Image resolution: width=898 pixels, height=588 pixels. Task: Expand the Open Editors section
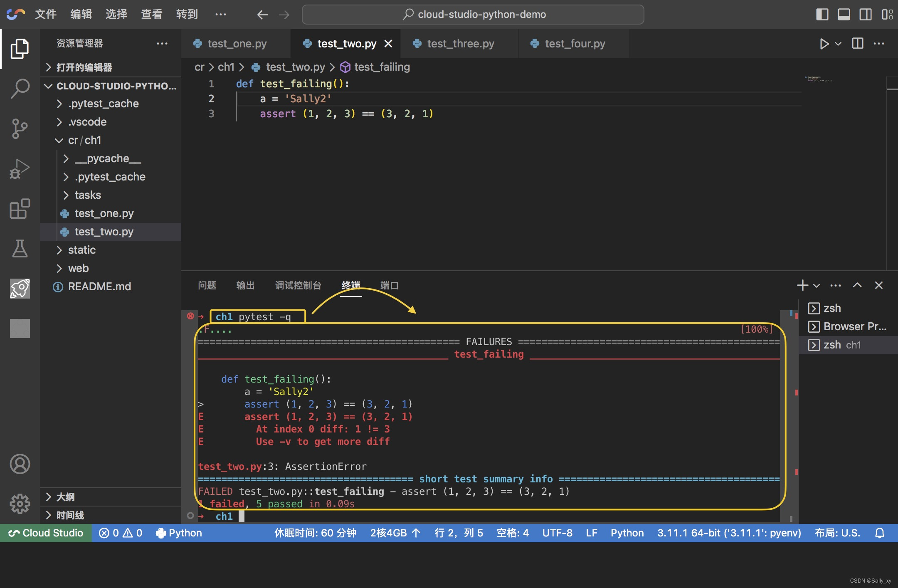coord(111,67)
